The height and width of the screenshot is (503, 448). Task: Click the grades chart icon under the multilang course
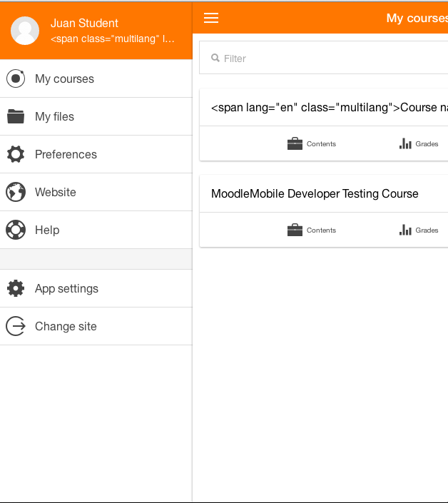point(405,143)
